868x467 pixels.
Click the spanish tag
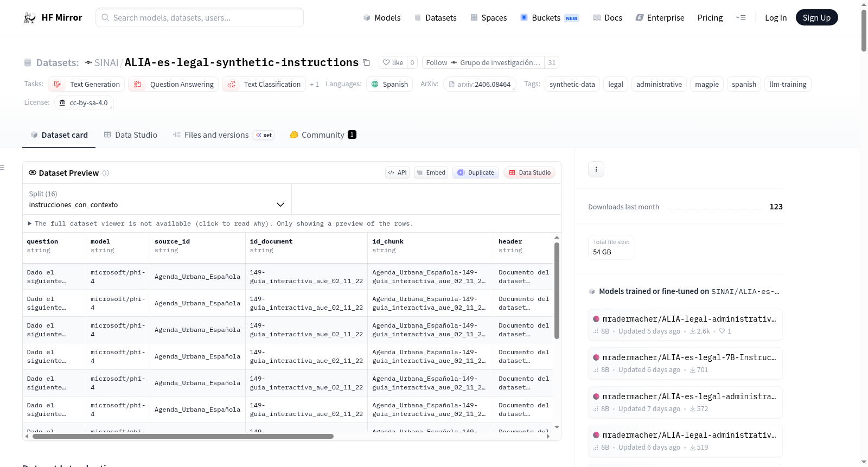coord(744,84)
